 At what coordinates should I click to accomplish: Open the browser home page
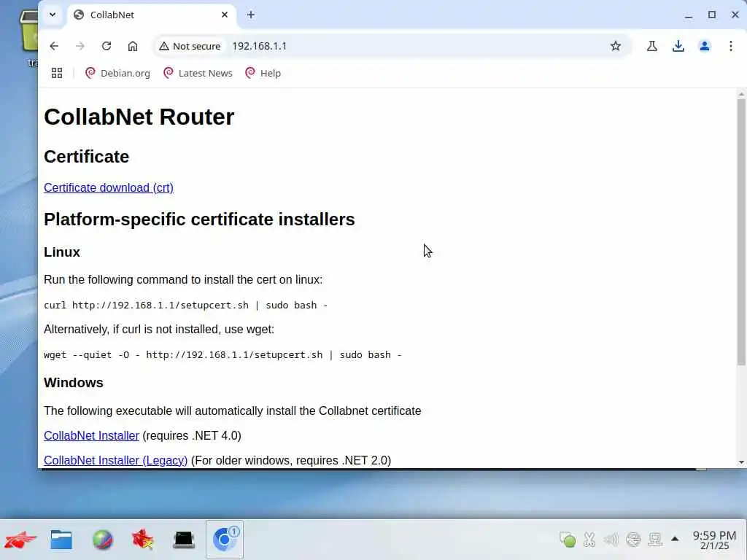click(x=133, y=46)
